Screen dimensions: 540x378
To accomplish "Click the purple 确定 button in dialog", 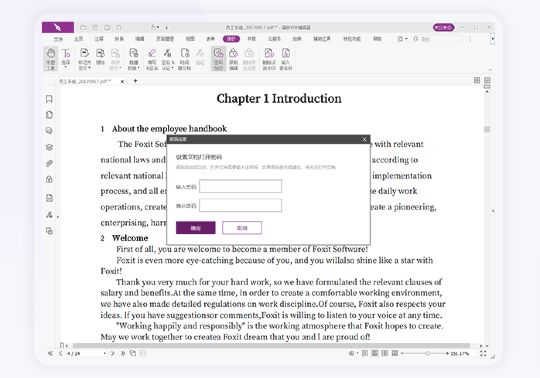I will [196, 228].
